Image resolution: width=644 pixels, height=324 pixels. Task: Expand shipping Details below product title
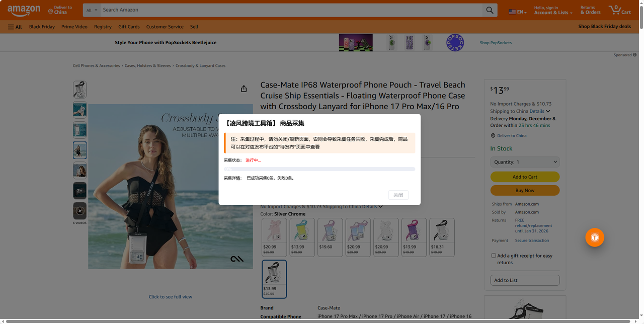point(380,207)
